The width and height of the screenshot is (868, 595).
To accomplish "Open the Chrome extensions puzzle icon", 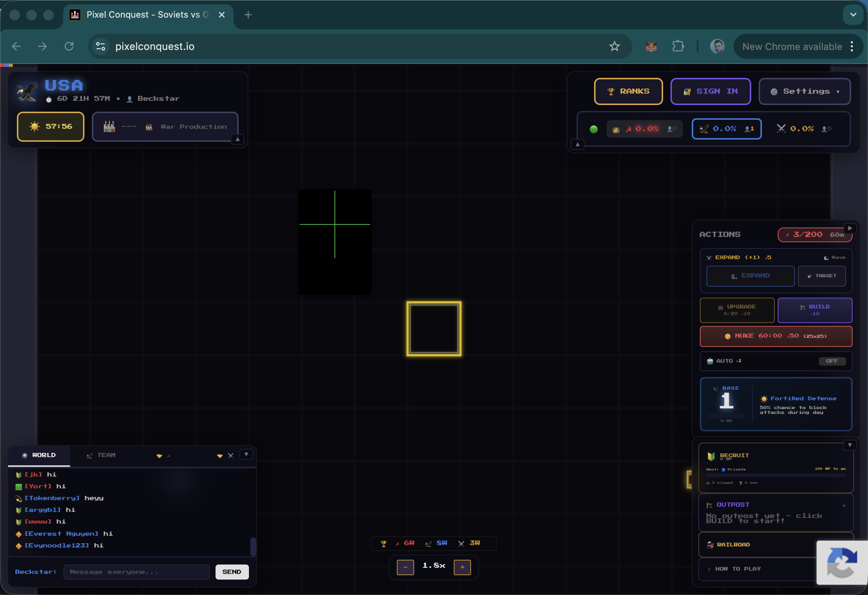I will pyautogui.click(x=678, y=46).
